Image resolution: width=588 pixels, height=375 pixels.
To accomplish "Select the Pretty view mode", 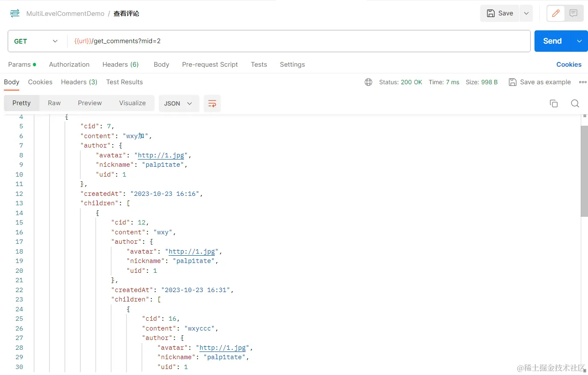I will 21,103.
